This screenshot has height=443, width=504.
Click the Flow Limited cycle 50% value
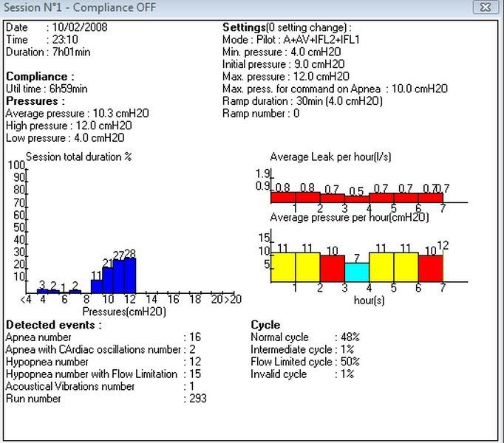[x=347, y=362]
